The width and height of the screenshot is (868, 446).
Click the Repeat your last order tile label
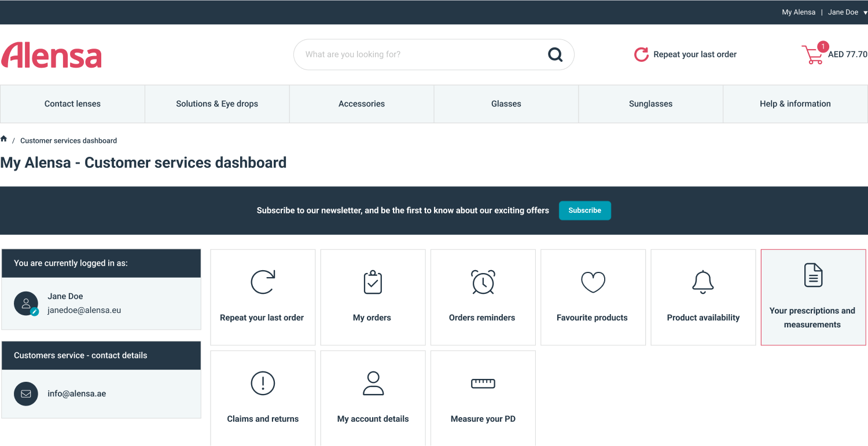pos(262,318)
